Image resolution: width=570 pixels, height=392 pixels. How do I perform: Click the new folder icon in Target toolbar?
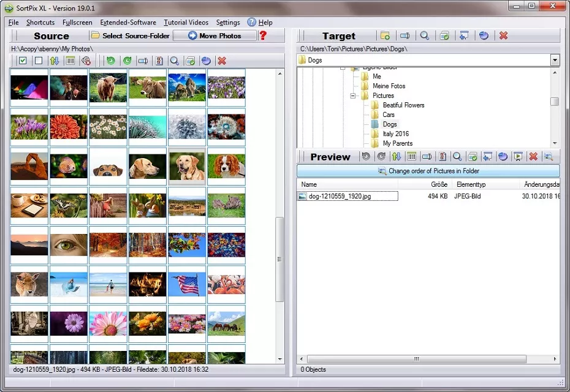point(385,36)
